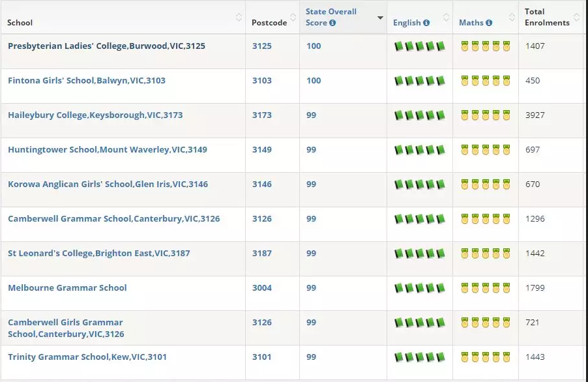Click Maths medal rating for Presbyterian Ladies' College
This screenshot has width=588, height=382.
click(486, 46)
